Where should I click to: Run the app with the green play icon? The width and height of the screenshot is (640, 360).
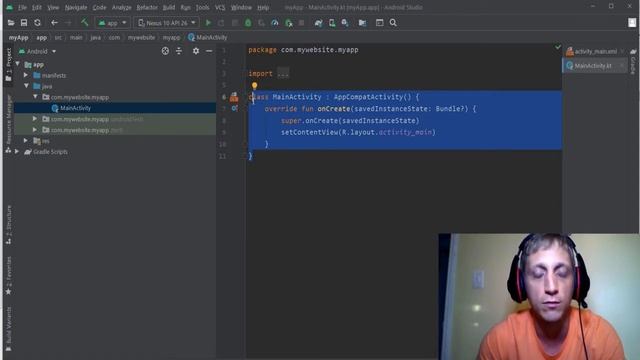coord(208,23)
